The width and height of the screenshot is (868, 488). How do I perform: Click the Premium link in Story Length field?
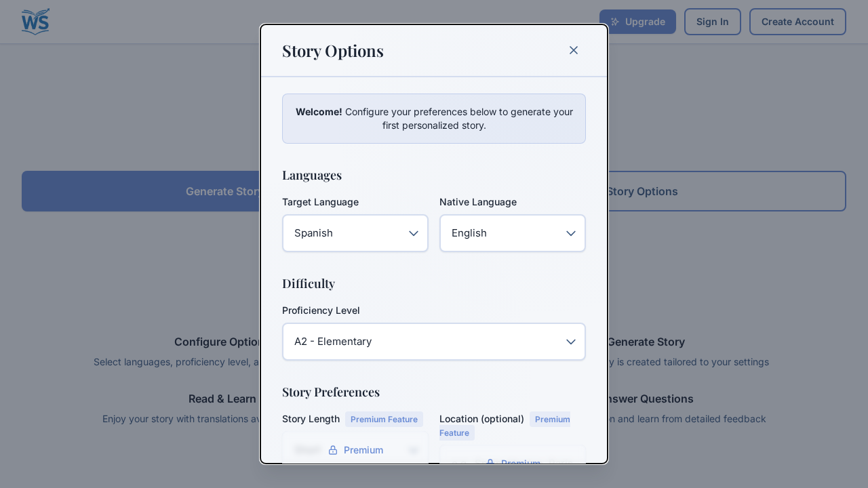pos(363,450)
